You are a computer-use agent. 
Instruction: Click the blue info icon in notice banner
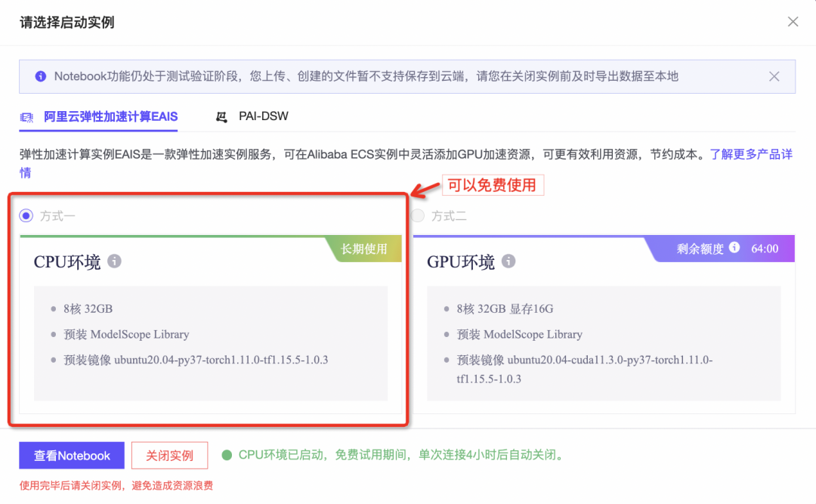[39, 76]
